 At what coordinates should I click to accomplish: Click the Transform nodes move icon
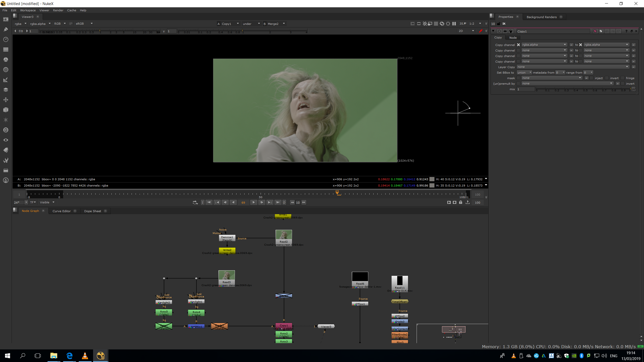[6, 100]
